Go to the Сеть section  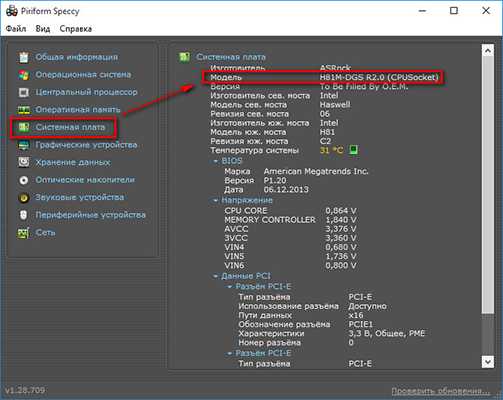coord(46,233)
